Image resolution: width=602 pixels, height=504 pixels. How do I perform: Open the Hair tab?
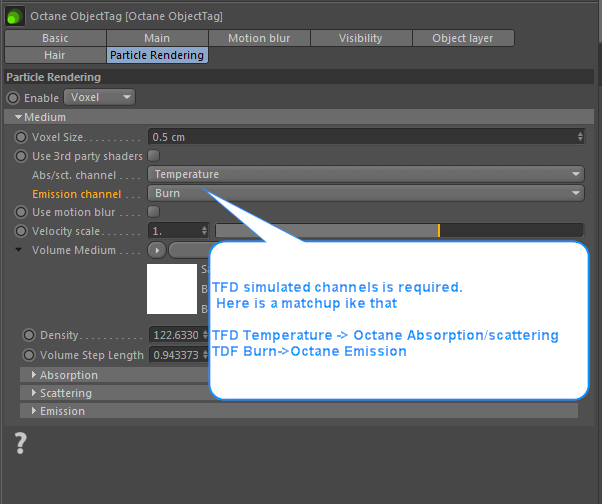tap(55, 55)
